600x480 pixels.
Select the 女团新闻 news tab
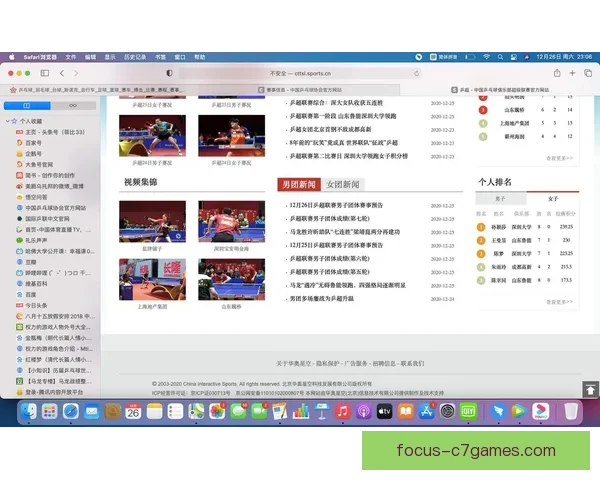coord(342,184)
